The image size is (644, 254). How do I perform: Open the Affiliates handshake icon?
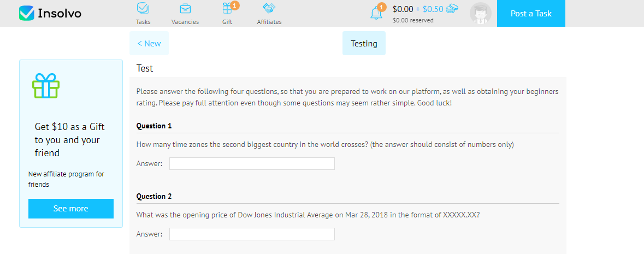point(269,9)
